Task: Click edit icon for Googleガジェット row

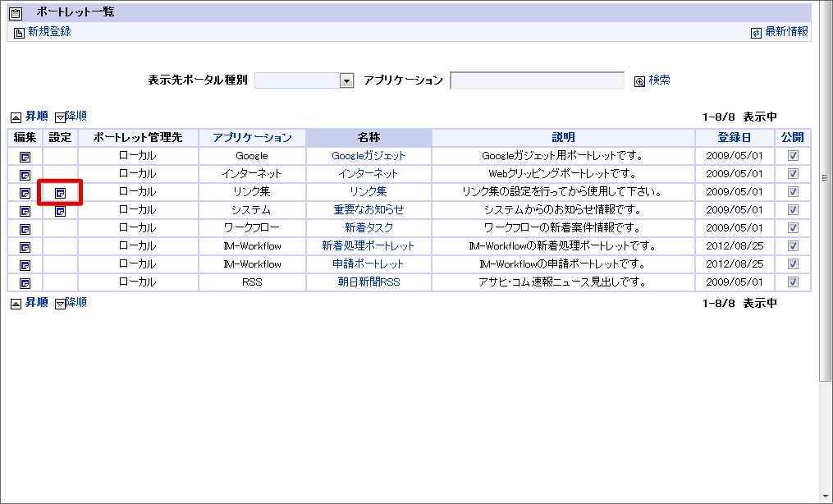Action: (25, 158)
